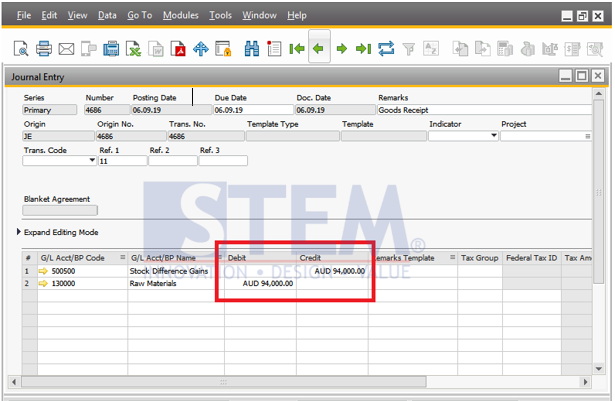Click the Print icon
The height and width of the screenshot is (401, 615).
tap(44, 49)
